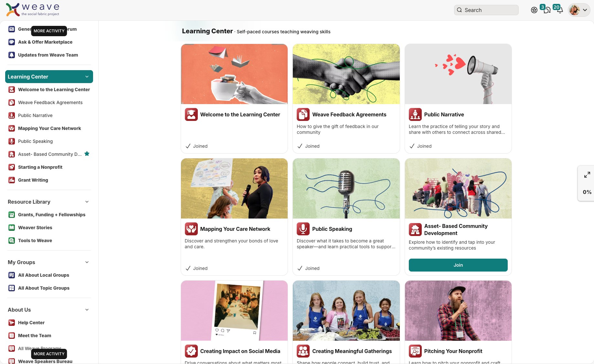This screenshot has width=594, height=364.
Task: Open Weave Feedback Agreements in sidebar
Action: (49, 102)
